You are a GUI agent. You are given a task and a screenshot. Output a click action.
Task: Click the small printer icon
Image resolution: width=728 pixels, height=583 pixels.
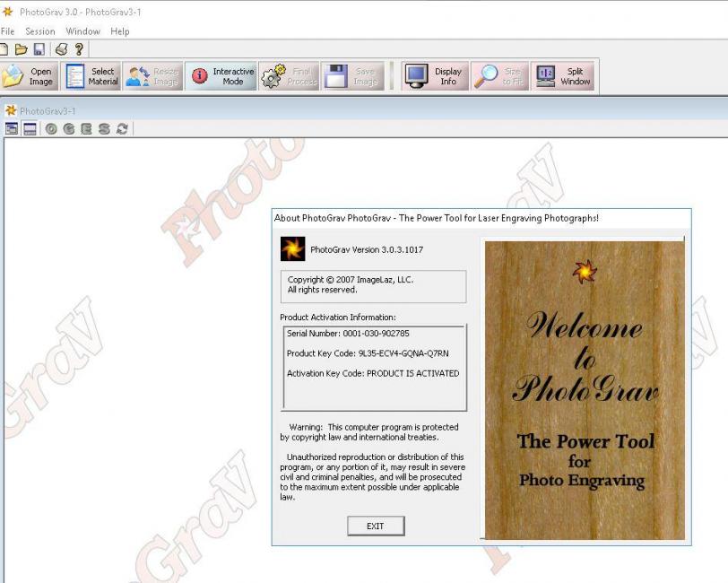(x=61, y=49)
